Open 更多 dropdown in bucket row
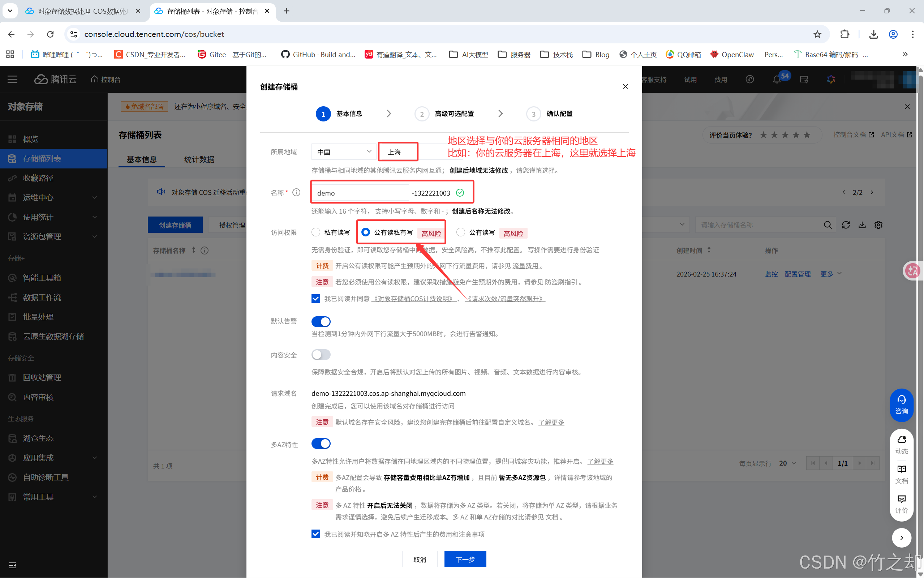This screenshot has height=578, width=924. pos(831,274)
